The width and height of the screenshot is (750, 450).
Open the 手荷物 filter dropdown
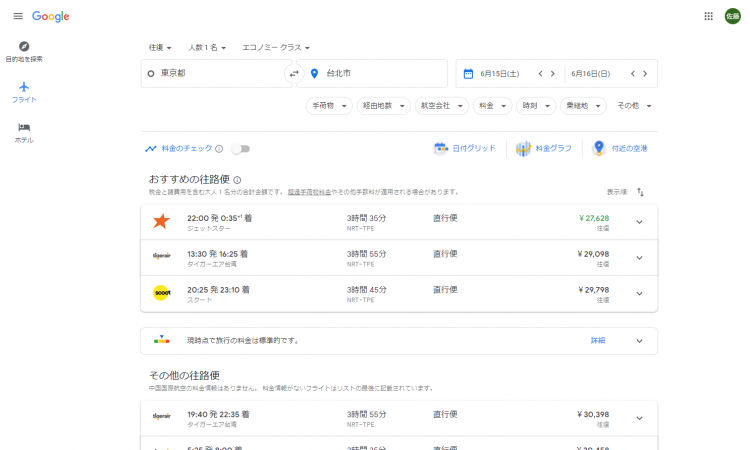coord(329,106)
